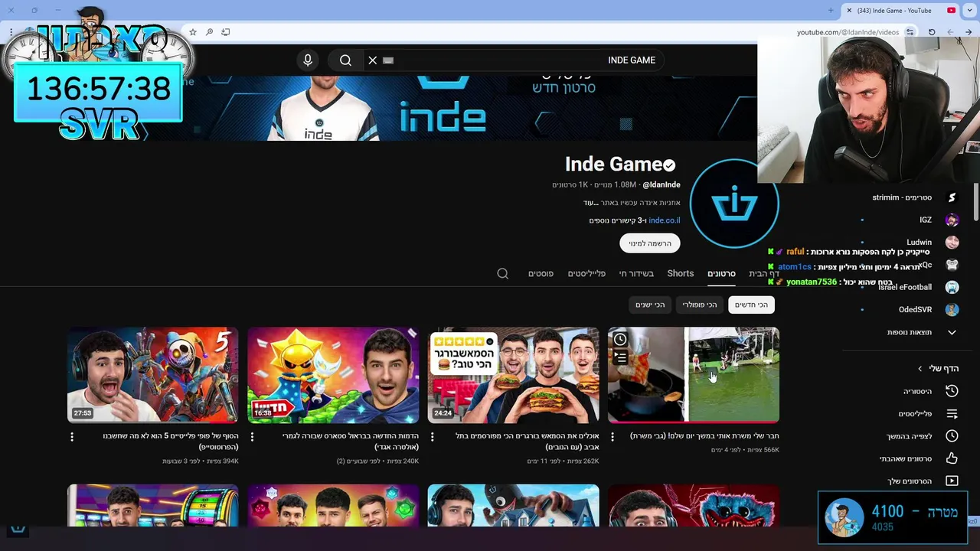Viewport: 980px width, 551px height.
Task: Open Chrome three-dot menu
Action: 11,32
